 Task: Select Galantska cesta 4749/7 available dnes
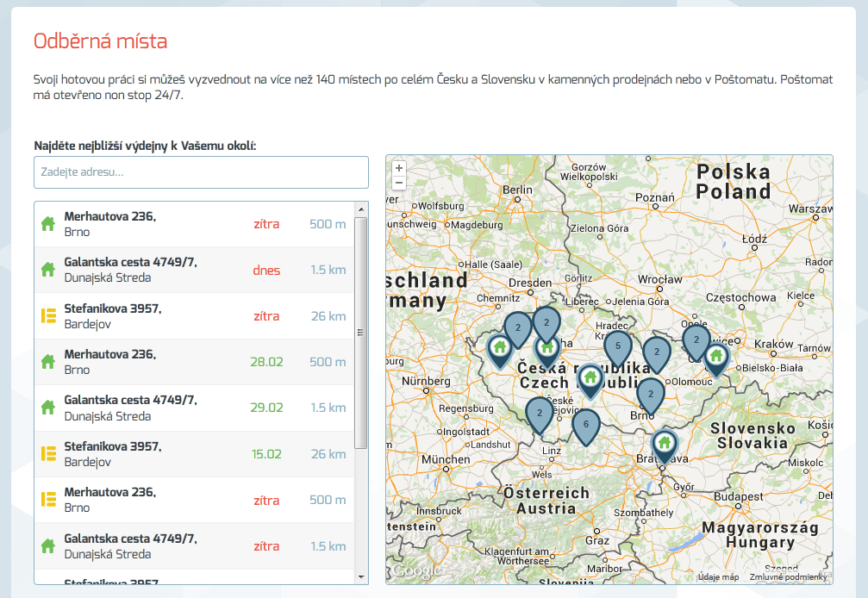194,270
